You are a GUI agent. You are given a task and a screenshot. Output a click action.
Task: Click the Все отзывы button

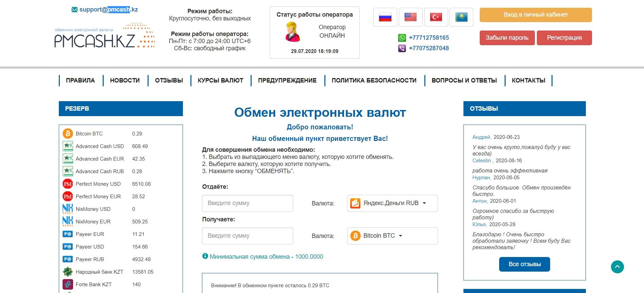524,264
